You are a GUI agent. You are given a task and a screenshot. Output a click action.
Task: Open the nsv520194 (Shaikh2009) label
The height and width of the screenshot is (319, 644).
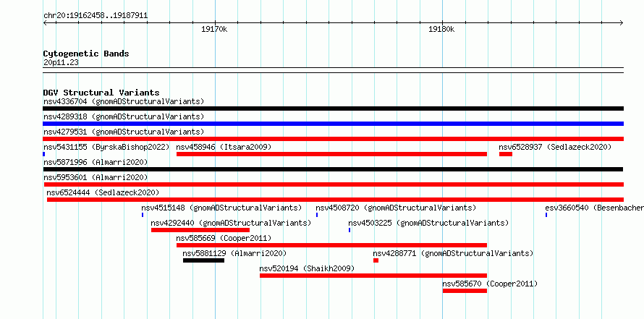click(x=308, y=268)
